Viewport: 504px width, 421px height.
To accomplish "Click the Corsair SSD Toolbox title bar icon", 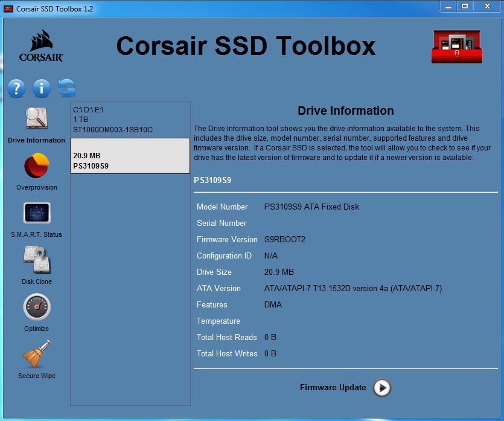I will tap(8, 8).
